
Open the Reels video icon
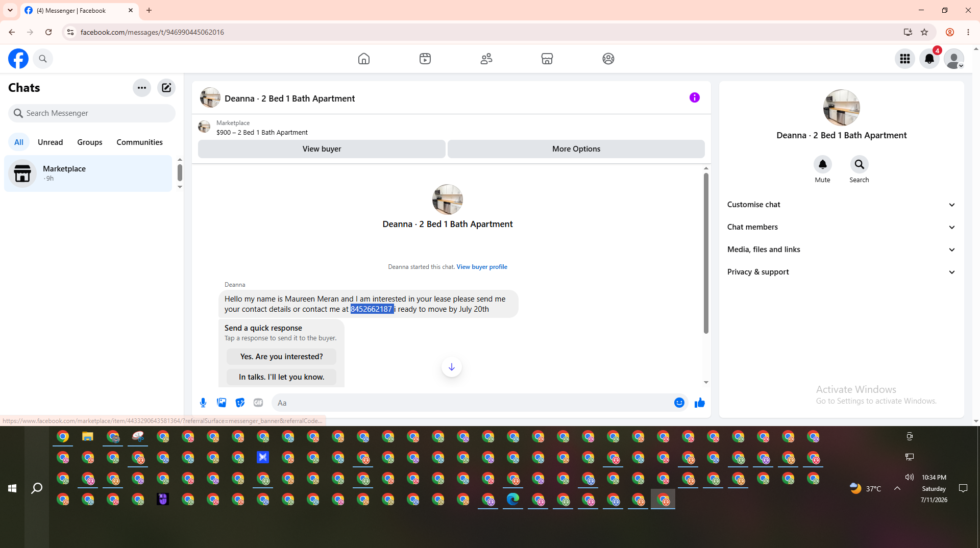click(425, 59)
